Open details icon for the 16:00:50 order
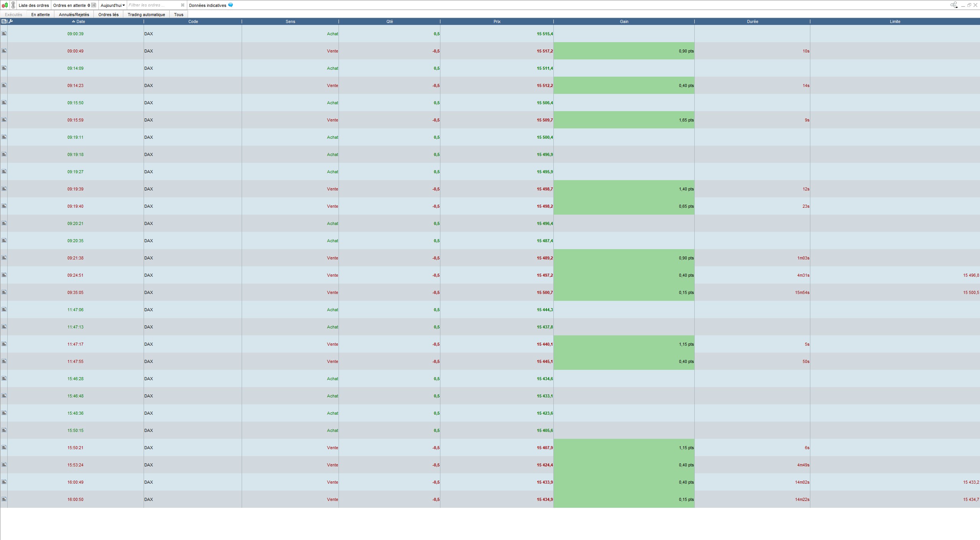 click(4, 499)
